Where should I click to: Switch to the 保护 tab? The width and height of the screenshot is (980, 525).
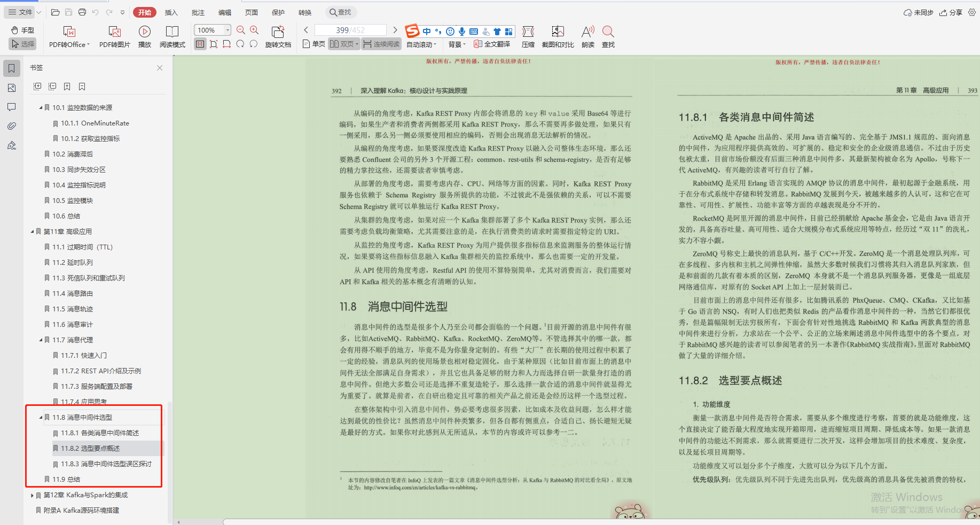pyautogui.click(x=278, y=12)
